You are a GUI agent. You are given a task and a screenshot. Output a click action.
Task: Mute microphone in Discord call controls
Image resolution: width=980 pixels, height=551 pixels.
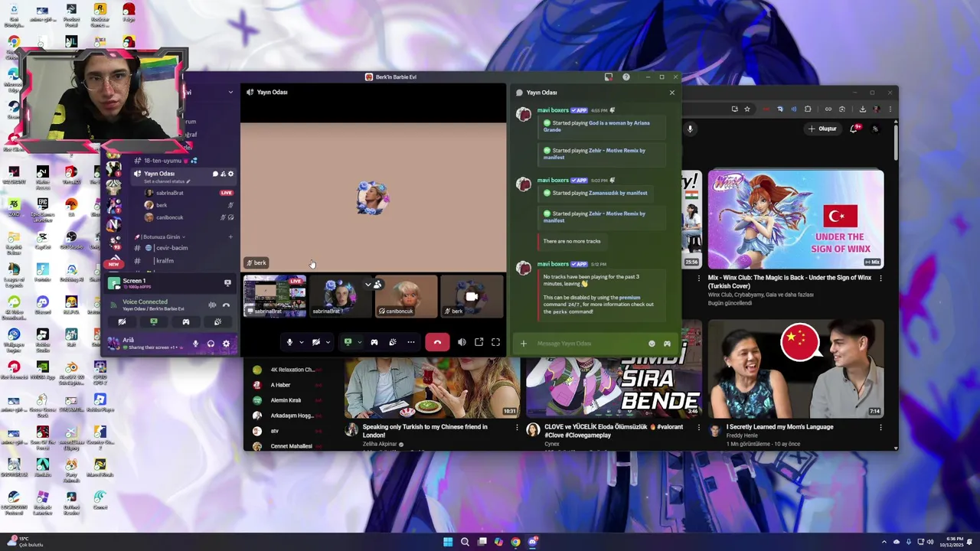coord(289,342)
